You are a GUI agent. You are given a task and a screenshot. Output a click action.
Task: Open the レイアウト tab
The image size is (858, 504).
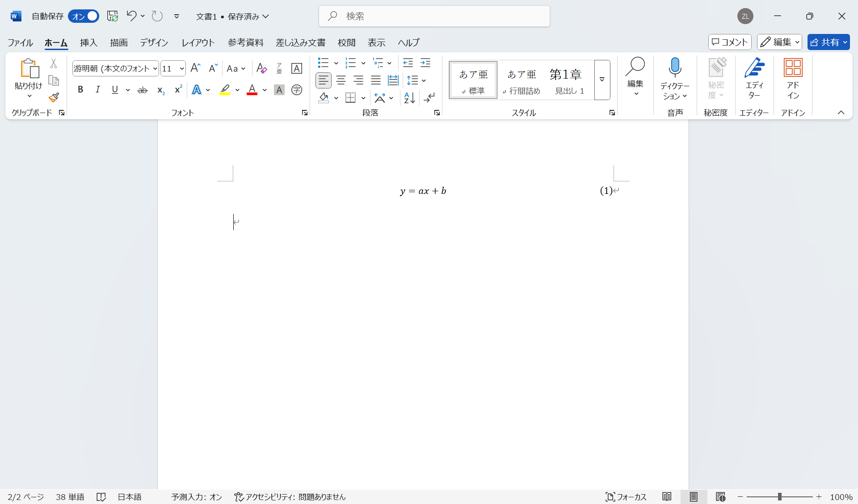198,42
